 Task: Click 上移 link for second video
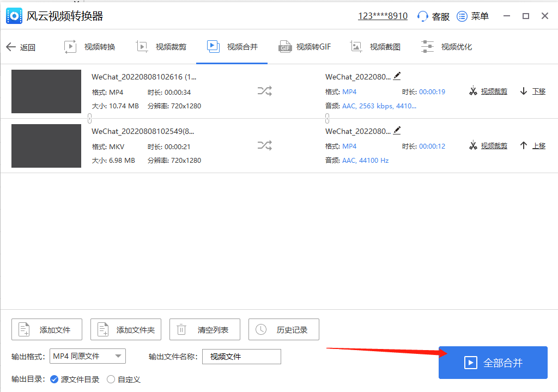pos(539,146)
